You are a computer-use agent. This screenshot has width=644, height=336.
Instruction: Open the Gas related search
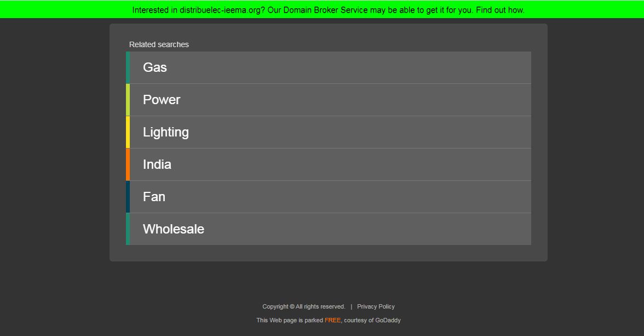click(155, 67)
